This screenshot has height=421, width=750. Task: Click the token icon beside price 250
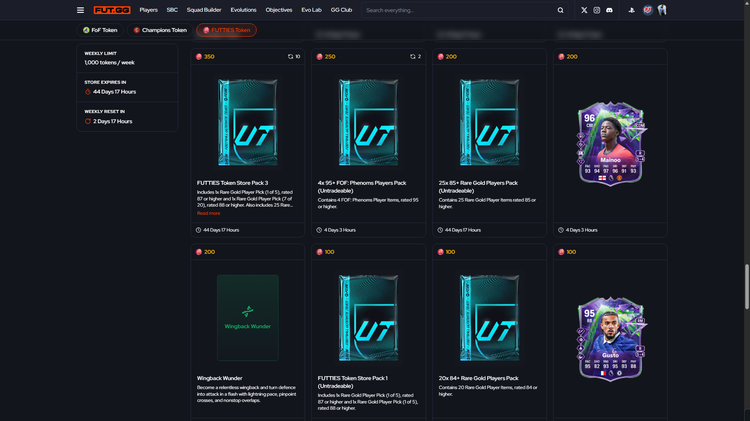click(320, 56)
